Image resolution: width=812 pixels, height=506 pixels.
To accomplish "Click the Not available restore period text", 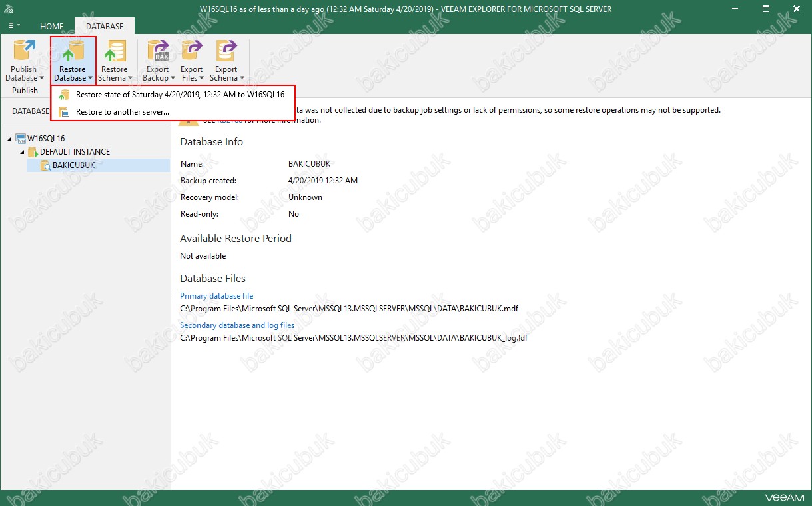I will pyautogui.click(x=203, y=256).
